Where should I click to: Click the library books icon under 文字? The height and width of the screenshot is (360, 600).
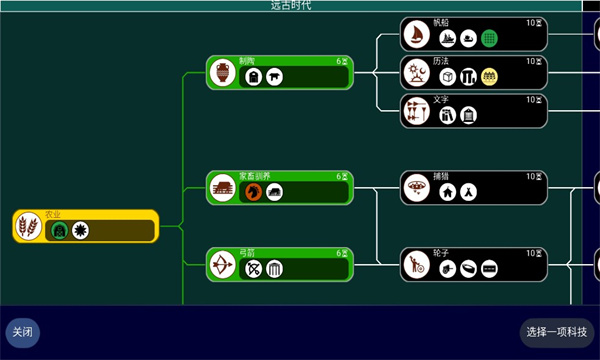(447, 116)
